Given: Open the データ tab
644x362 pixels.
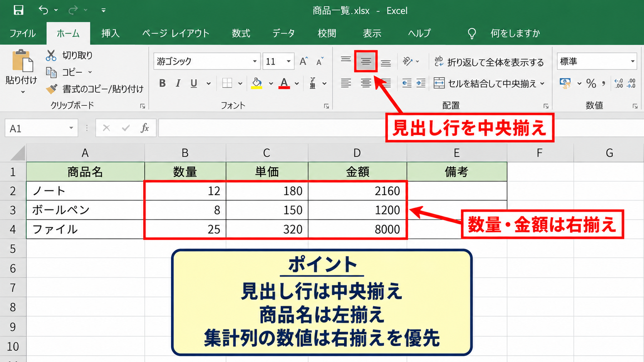Looking at the screenshot, I should click(x=283, y=33).
